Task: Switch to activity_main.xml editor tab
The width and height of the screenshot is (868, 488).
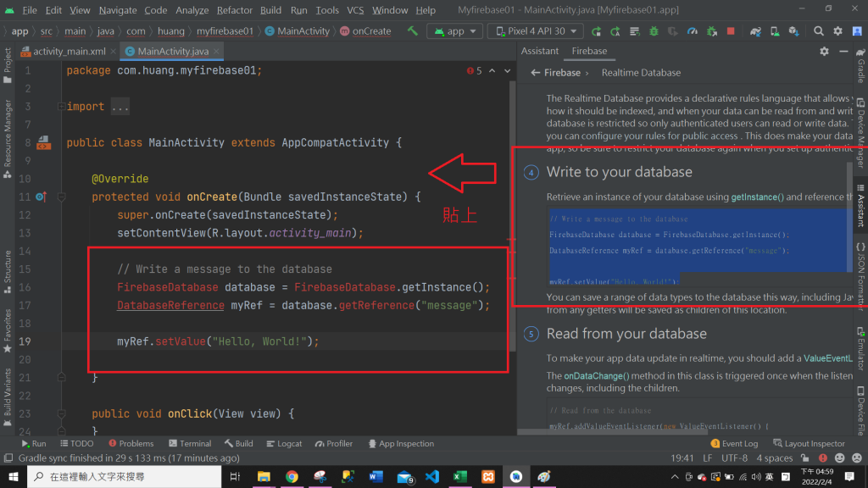Action: [69, 51]
